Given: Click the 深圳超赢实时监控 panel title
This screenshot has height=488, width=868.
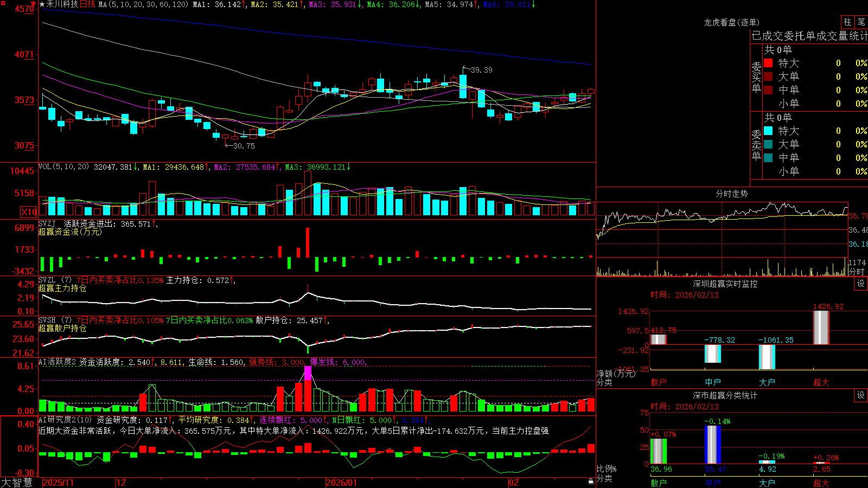Looking at the screenshot, I should [x=725, y=284].
